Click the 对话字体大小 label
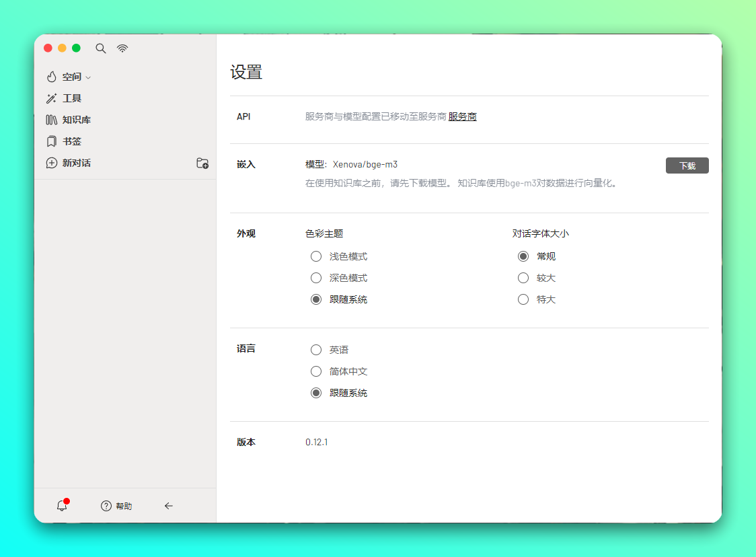 click(541, 234)
